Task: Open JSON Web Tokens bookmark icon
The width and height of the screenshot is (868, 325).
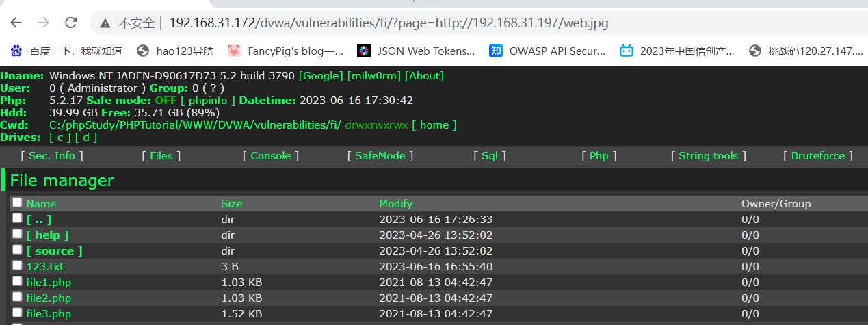Action: pos(364,51)
